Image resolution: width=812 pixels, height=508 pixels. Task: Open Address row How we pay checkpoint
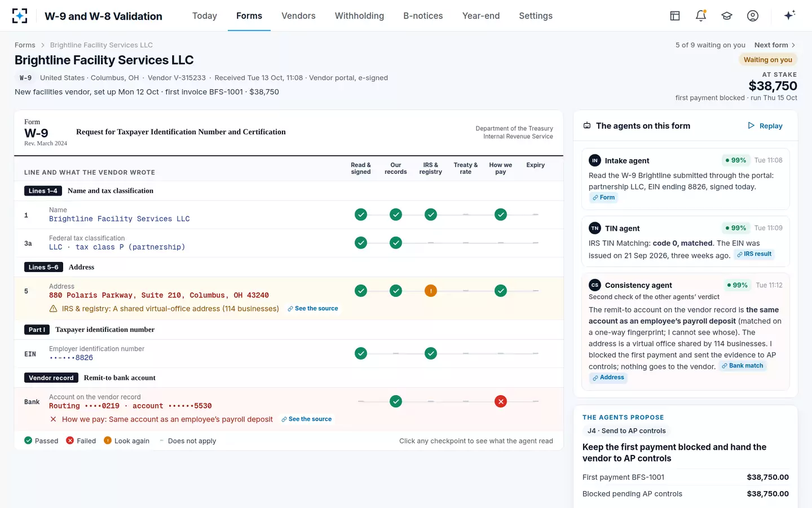coord(501,291)
